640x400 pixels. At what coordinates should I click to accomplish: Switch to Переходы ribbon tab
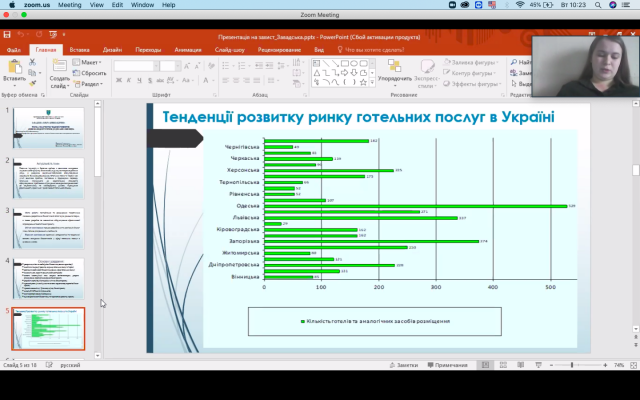[148, 50]
